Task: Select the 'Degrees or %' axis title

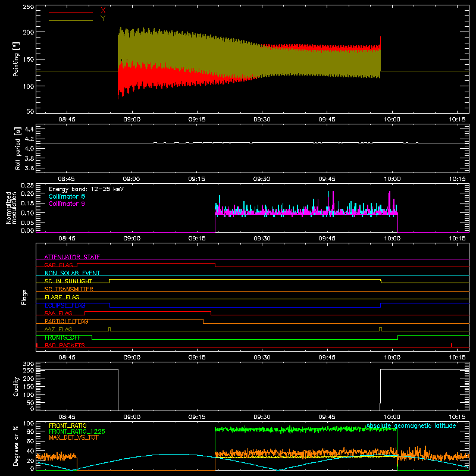Action: tap(16, 446)
